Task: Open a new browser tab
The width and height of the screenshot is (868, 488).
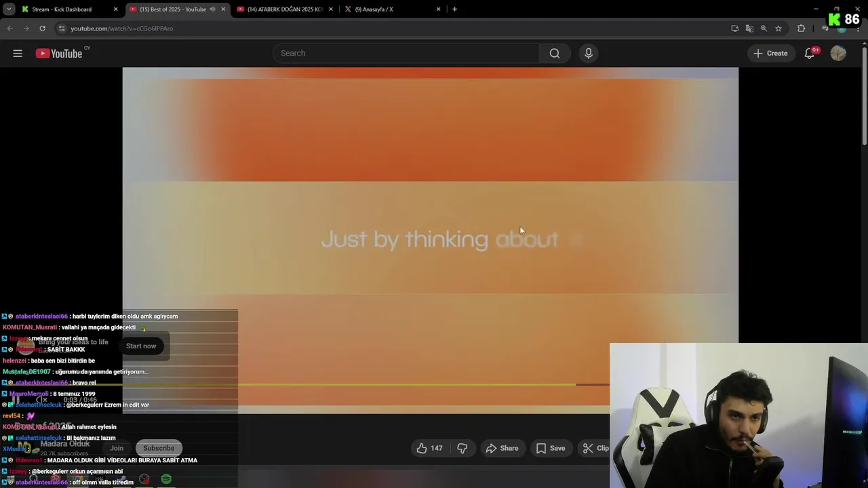Action: tap(454, 9)
